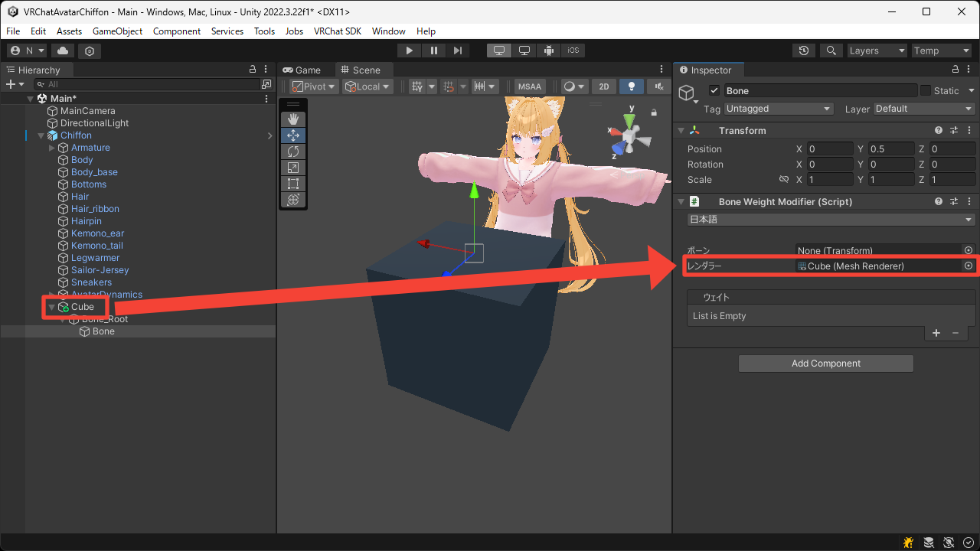Open the Layers dropdown in toolbar
Image resolution: width=980 pixels, height=551 pixels.
(x=877, y=51)
